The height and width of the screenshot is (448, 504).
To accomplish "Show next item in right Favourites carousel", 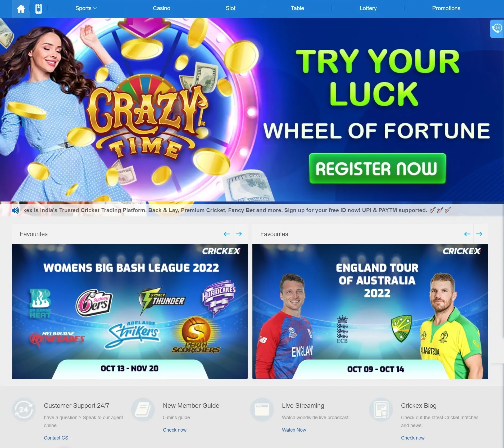I will click(x=479, y=234).
